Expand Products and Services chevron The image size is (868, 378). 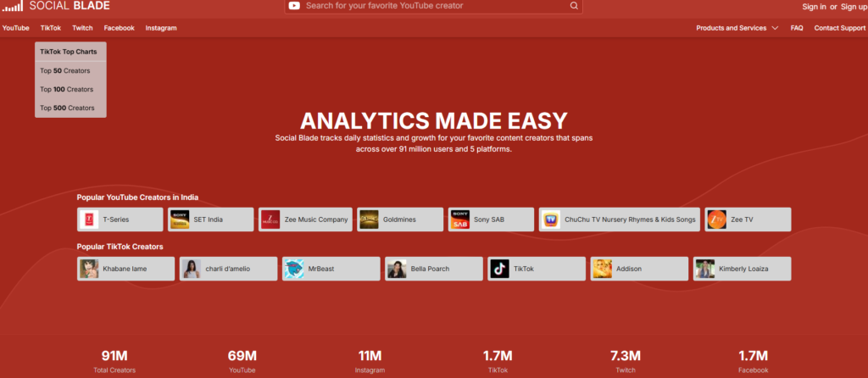pyautogui.click(x=775, y=28)
